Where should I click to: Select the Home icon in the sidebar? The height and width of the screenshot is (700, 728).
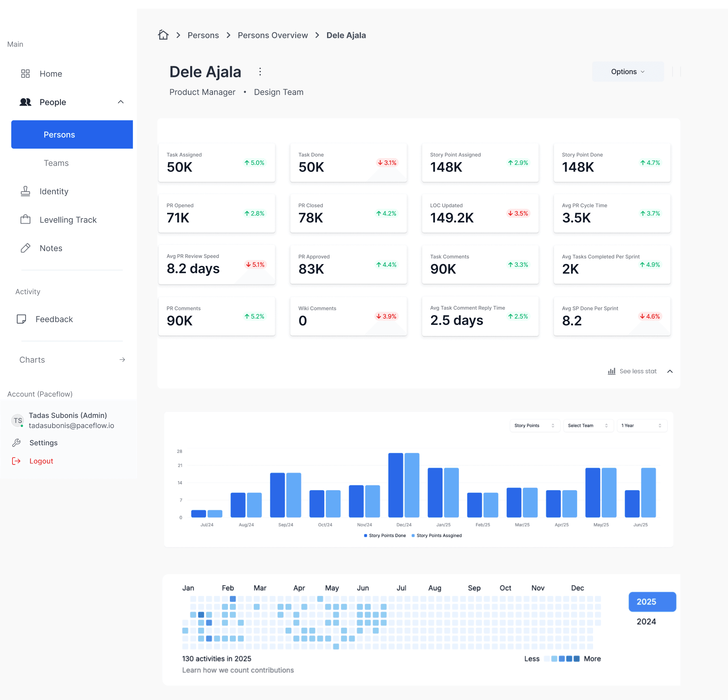click(x=25, y=73)
